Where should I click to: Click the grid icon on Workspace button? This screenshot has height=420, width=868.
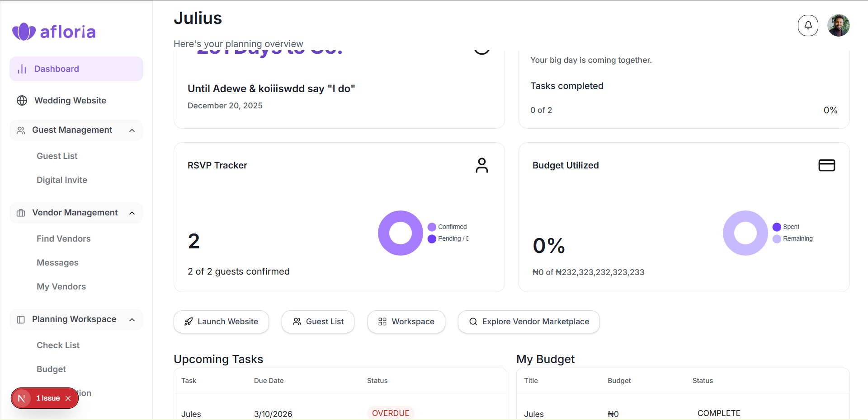(382, 322)
